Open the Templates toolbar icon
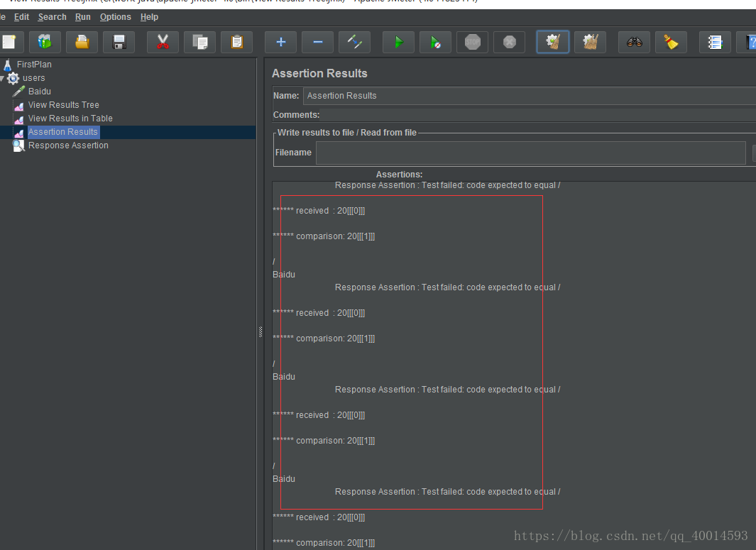Image resolution: width=756 pixels, height=550 pixels. (x=45, y=42)
